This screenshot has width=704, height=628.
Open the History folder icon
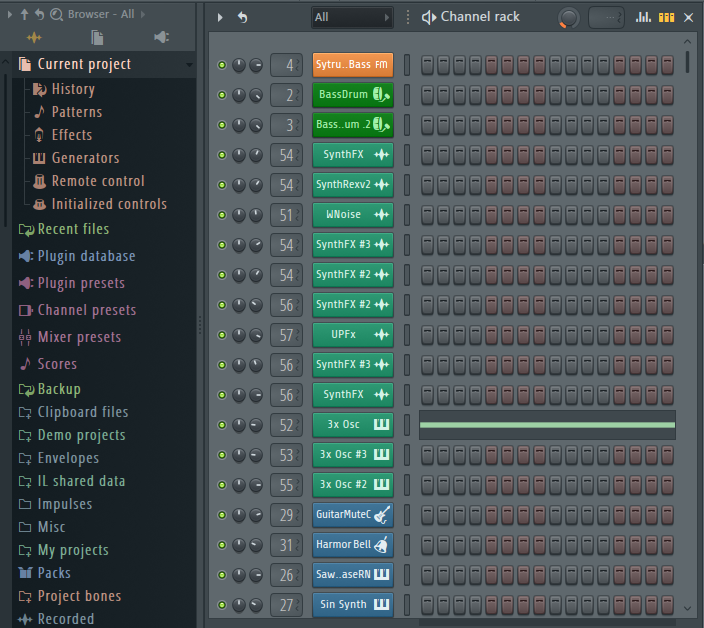coord(40,89)
